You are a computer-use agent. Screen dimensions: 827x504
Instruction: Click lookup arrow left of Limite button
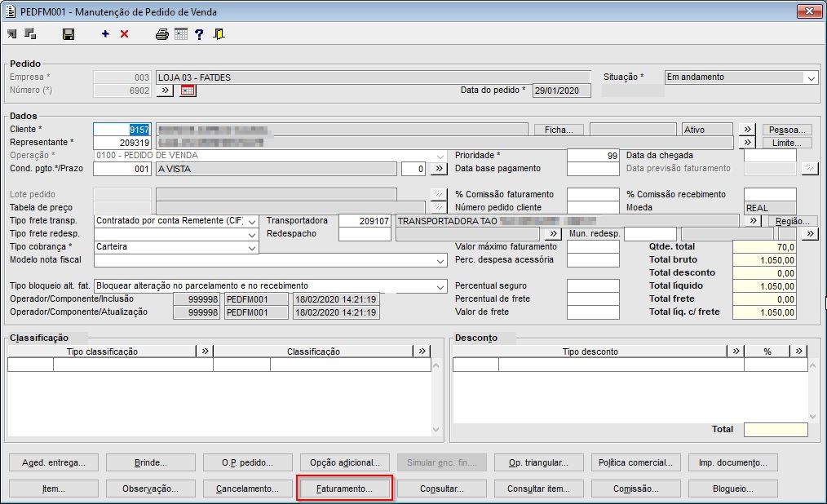pyautogui.click(x=747, y=143)
